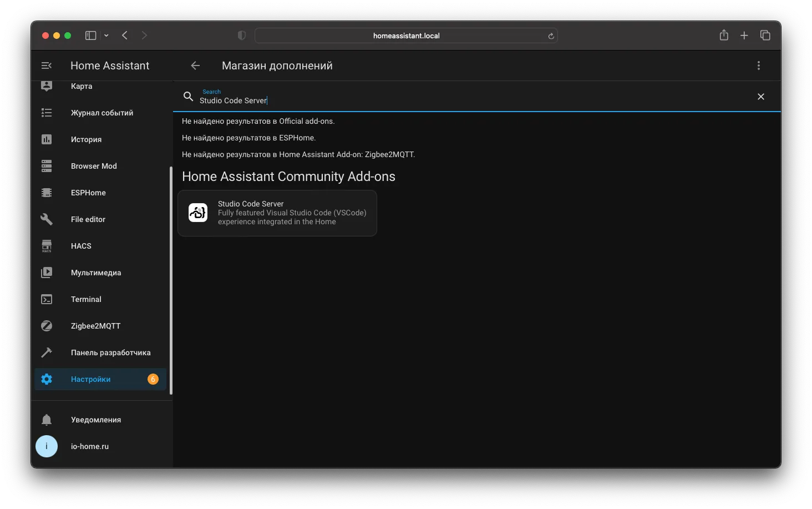Open the File editor wrench icon
The image size is (812, 509).
point(47,219)
